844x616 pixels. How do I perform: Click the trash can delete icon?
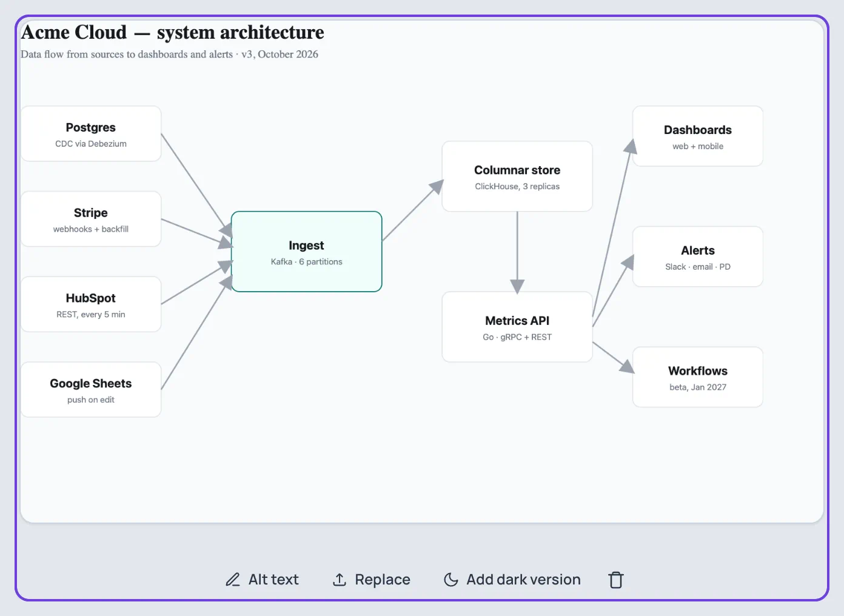click(615, 580)
